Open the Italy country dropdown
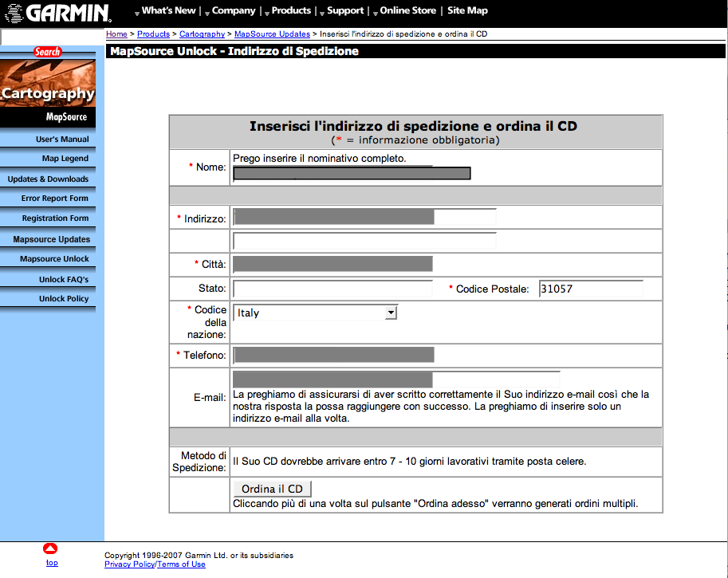 coord(315,313)
